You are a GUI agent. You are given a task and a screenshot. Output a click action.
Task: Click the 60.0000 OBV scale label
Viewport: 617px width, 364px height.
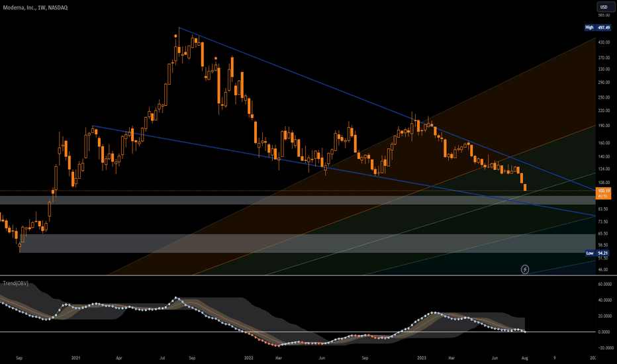coord(604,284)
